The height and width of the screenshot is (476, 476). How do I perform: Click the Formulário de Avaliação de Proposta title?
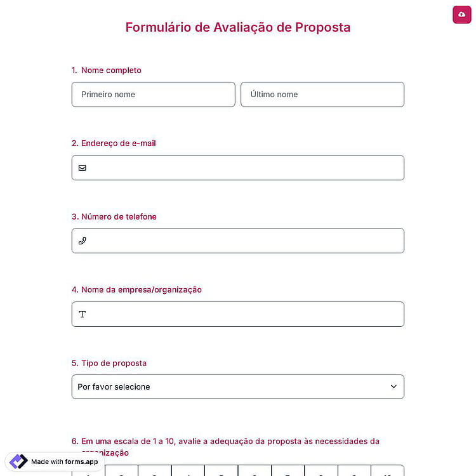[238, 27]
